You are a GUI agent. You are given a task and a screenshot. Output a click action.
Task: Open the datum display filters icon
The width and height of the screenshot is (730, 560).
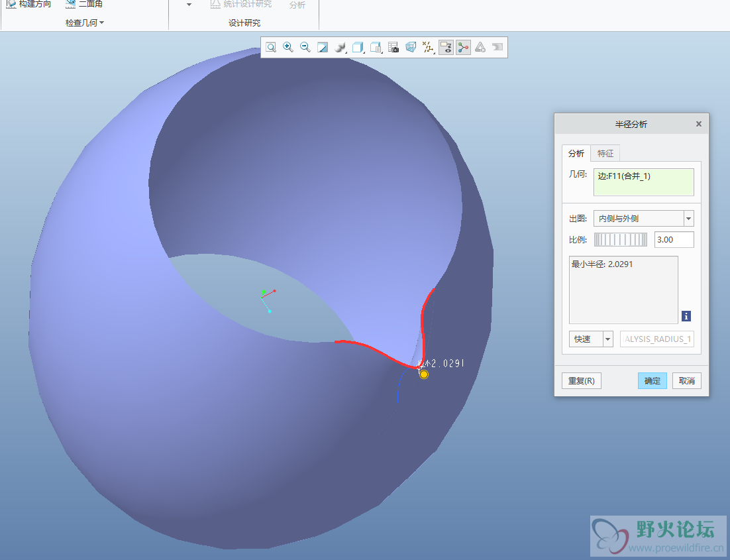pyautogui.click(x=428, y=47)
